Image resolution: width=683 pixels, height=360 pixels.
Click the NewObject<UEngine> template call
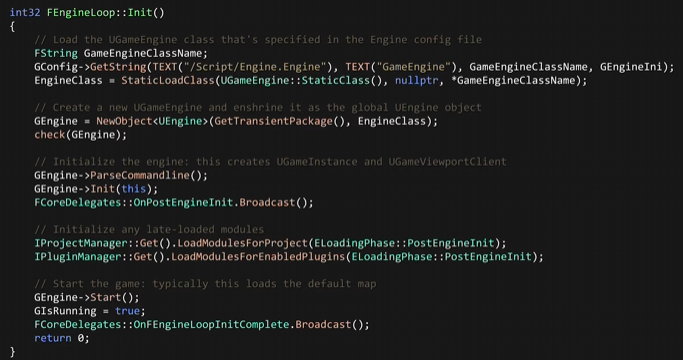(152, 121)
